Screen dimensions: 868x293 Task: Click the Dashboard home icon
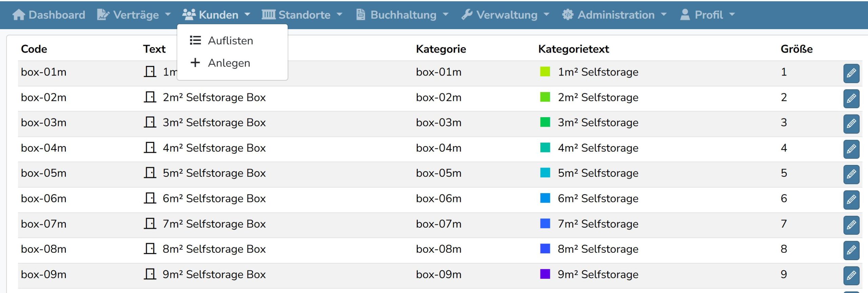(19, 15)
